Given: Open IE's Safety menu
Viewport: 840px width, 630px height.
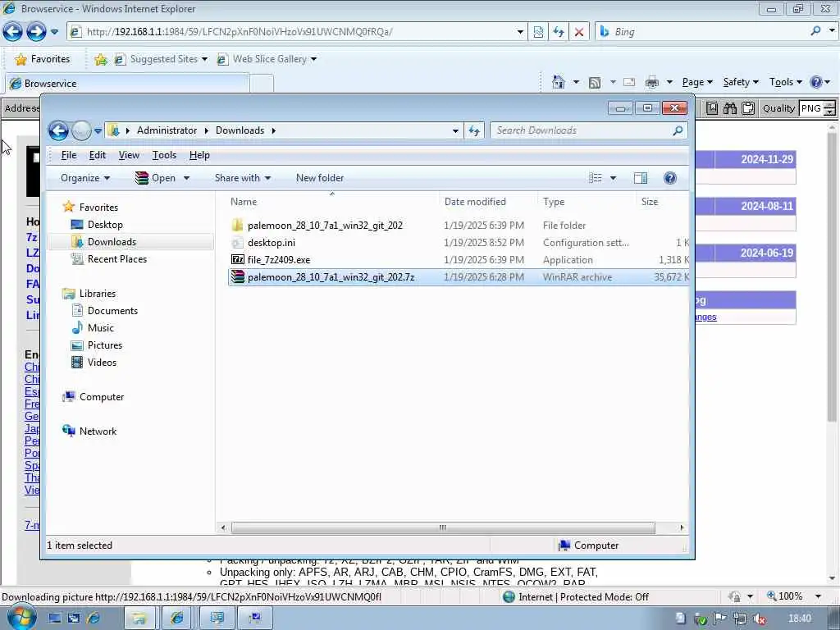Looking at the screenshot, I should tap(741, 83).
